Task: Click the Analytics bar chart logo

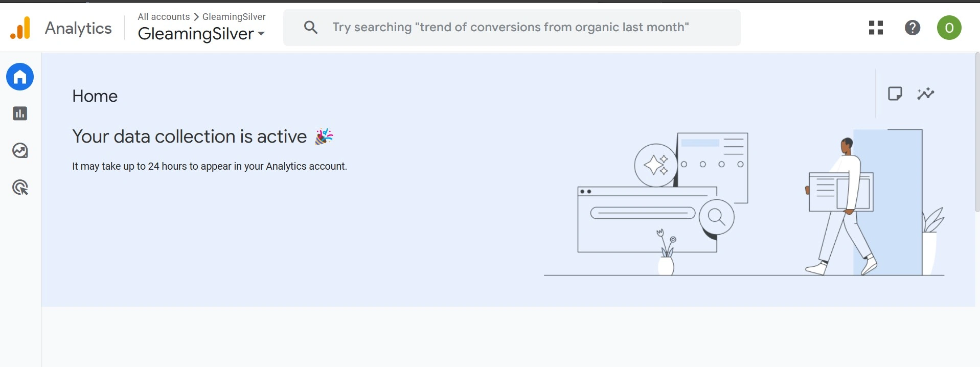Action: pos(20,28)
